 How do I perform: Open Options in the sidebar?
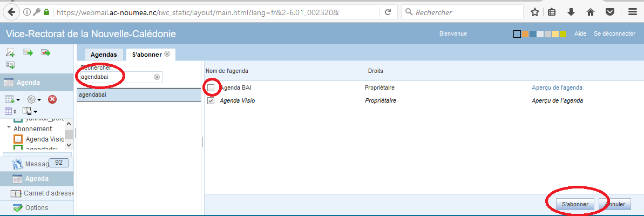tap(36, 208)
